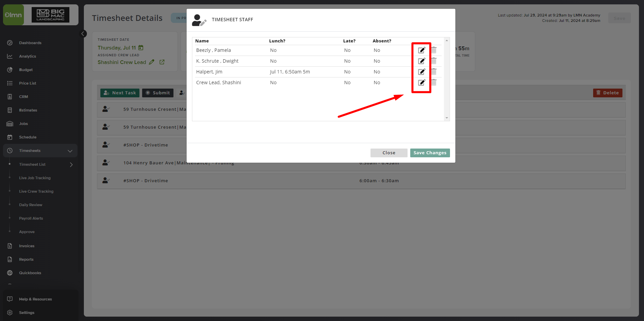Click the Settings gear icon

10,313
